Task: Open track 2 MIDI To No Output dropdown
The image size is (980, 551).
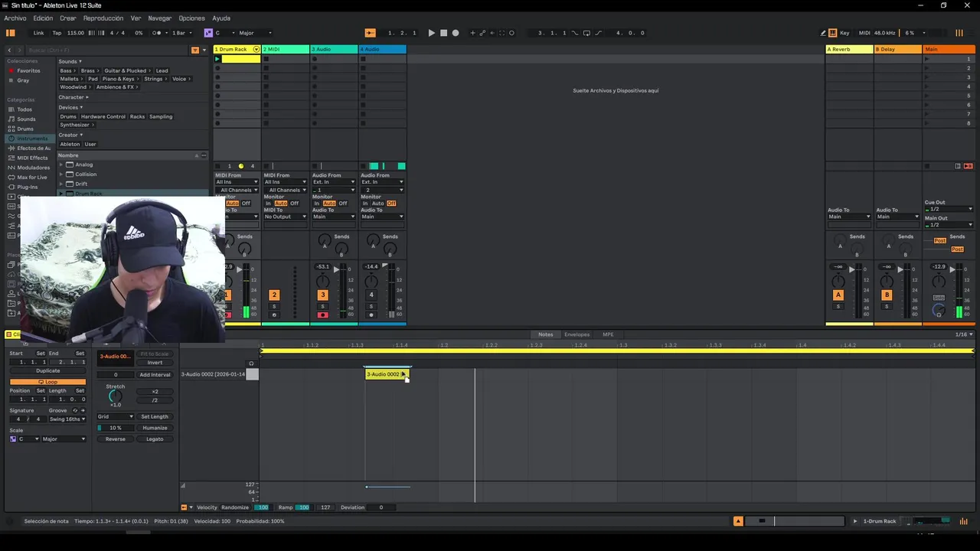Action: [286, 217]
